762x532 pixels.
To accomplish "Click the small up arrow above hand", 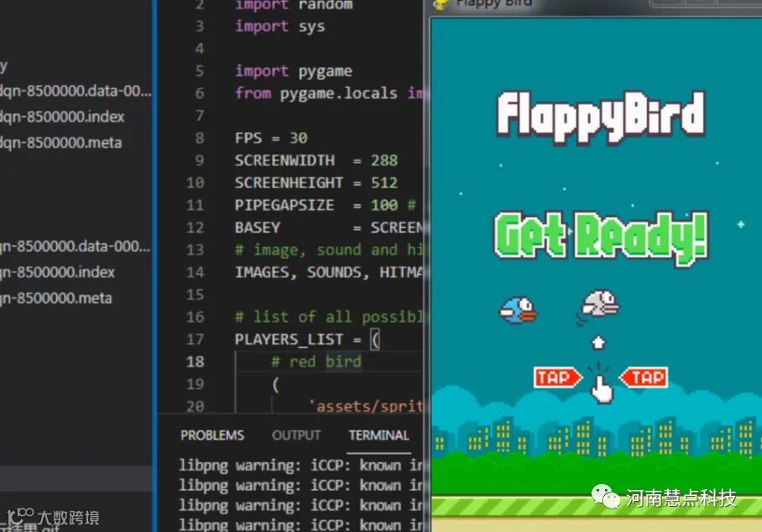I will pyautogui.click(x=599, y=342).
